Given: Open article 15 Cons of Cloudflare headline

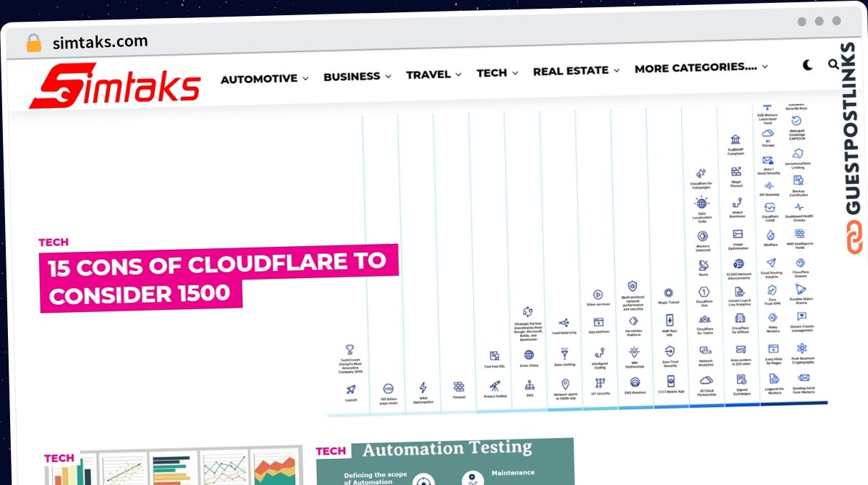Looking at the screenshot, I should (219, 278).
